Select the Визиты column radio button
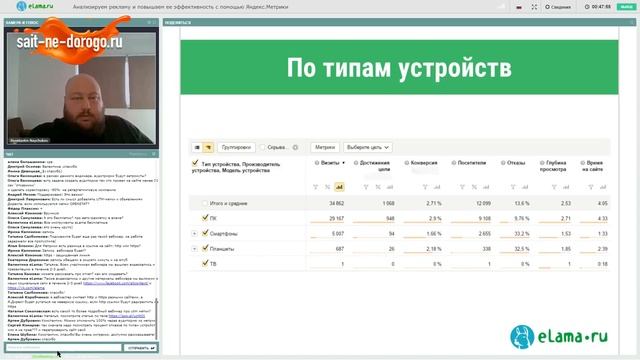The height and width of the screenshot is (360, 640). (x=317, y=163)
